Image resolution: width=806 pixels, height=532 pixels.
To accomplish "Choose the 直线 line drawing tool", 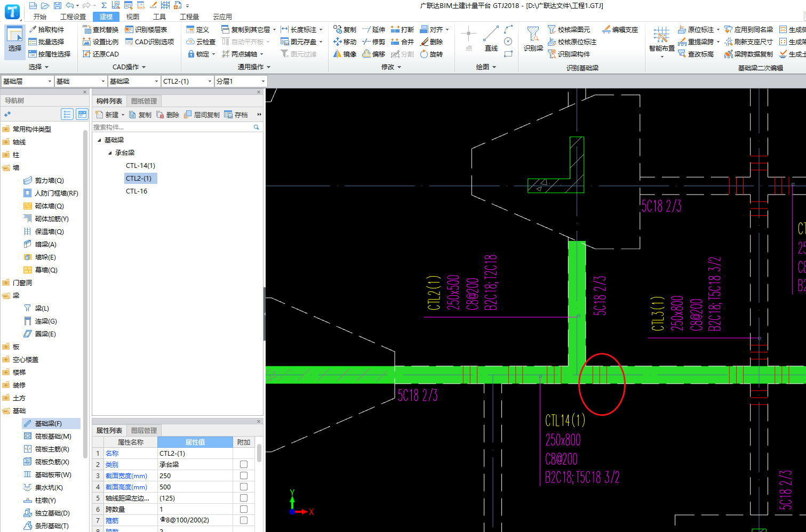I will [491, 39].
